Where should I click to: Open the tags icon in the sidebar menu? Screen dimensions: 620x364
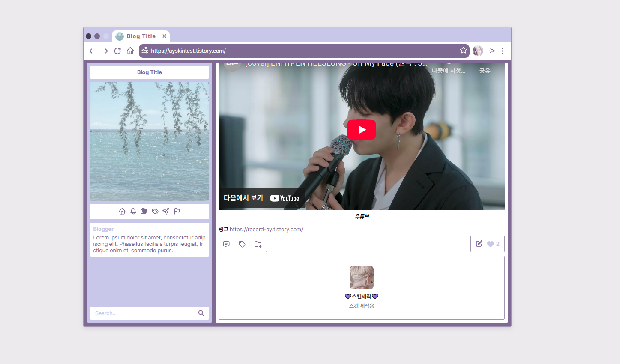155,211
